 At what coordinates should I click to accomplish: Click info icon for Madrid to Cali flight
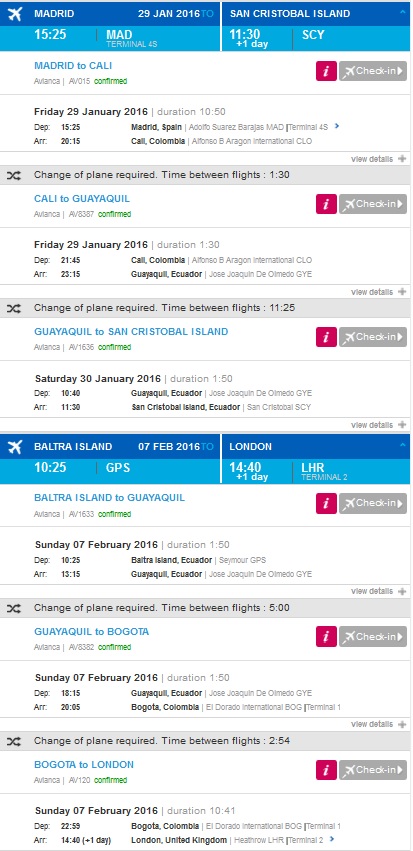click(x=326, y=71)
